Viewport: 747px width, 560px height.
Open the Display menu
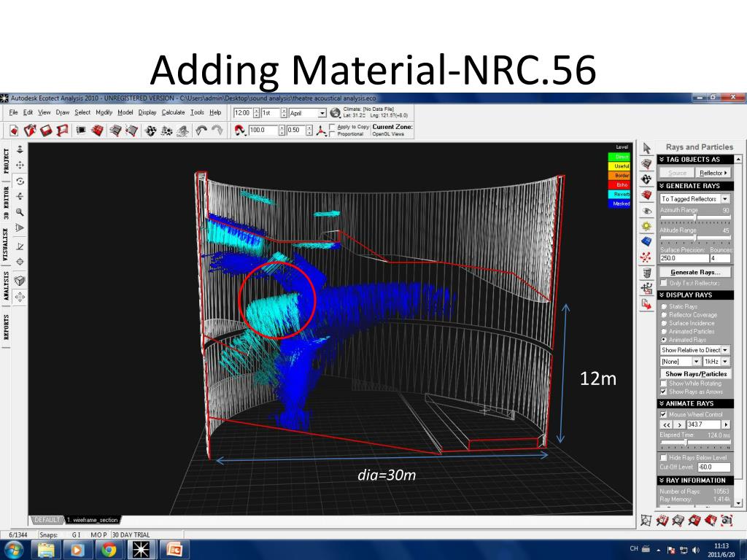147,112
